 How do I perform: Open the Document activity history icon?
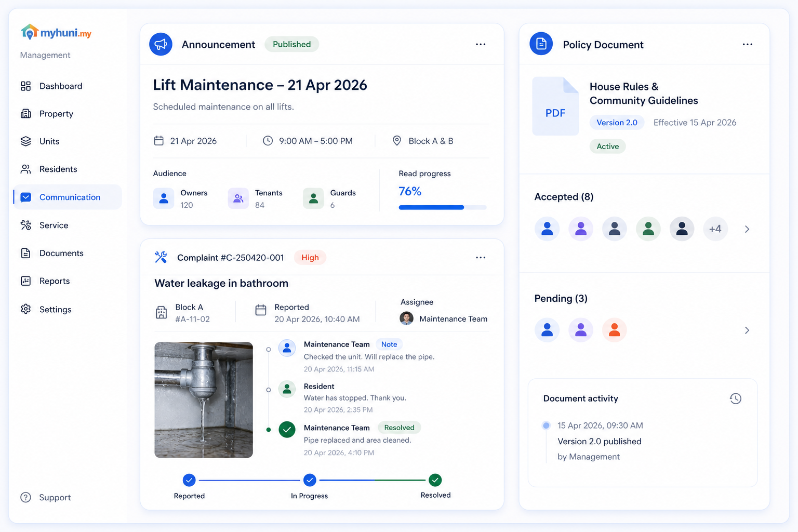point(736,398)
